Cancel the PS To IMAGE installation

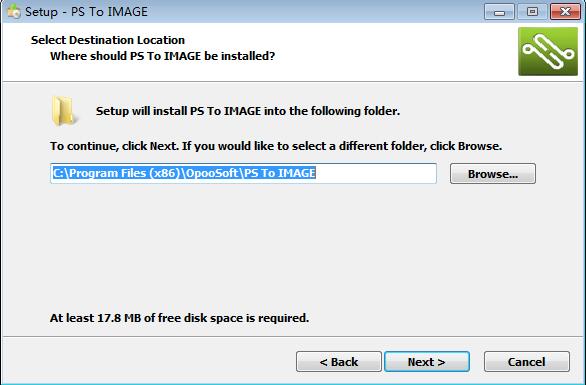[527, 361]
